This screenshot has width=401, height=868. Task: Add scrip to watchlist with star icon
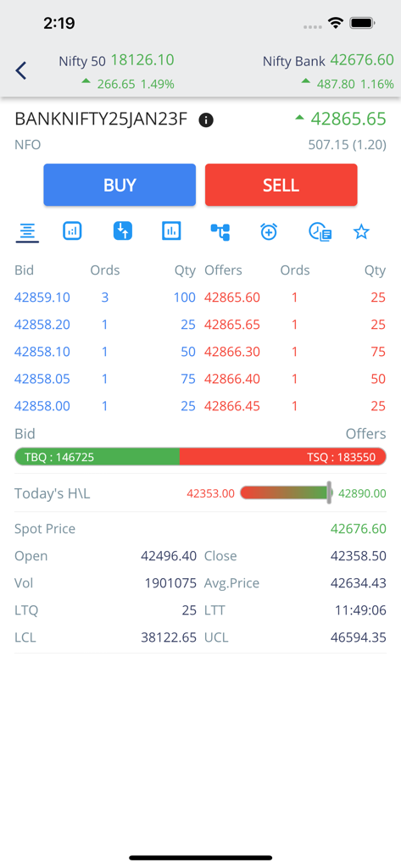pos(361,231)
